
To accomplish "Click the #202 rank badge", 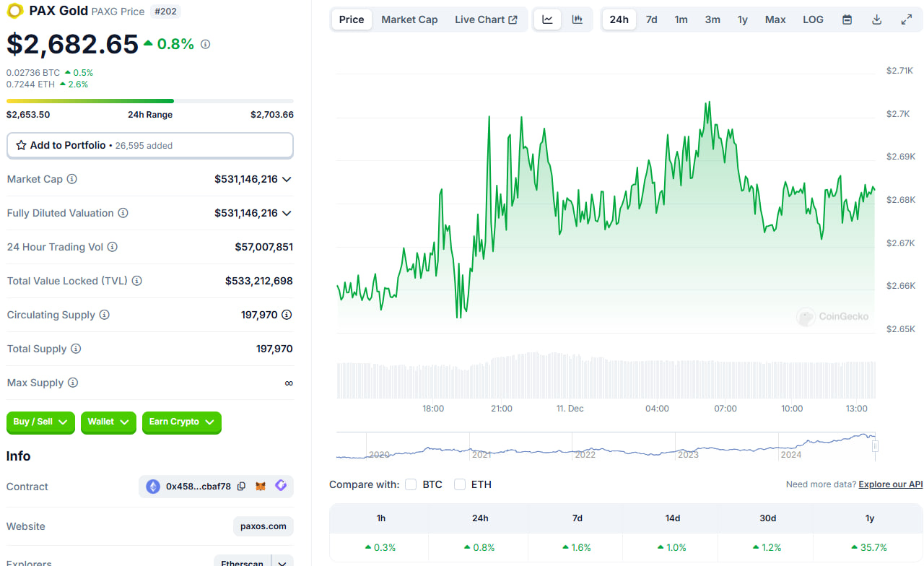I will click(x=166, y=12).
